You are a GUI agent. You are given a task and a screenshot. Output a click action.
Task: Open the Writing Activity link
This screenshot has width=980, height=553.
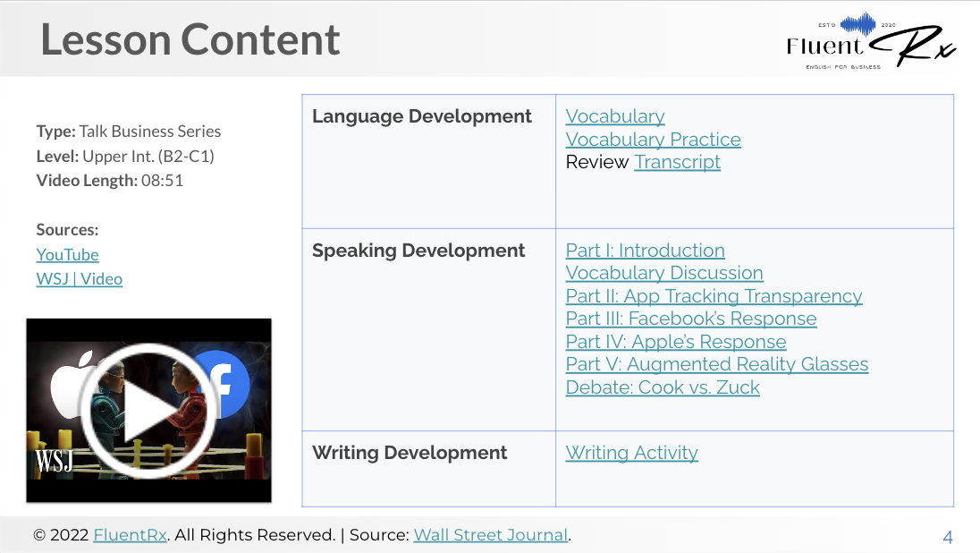pyautogui.click(x=632, y=452)
